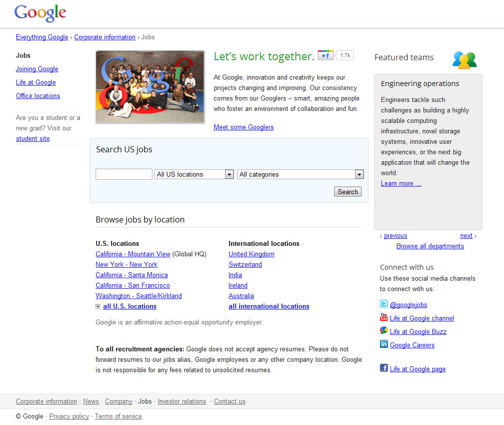Screen dimensions: 504x425
Task: Open Joining Google in sidebar
Action: (37, 69)
